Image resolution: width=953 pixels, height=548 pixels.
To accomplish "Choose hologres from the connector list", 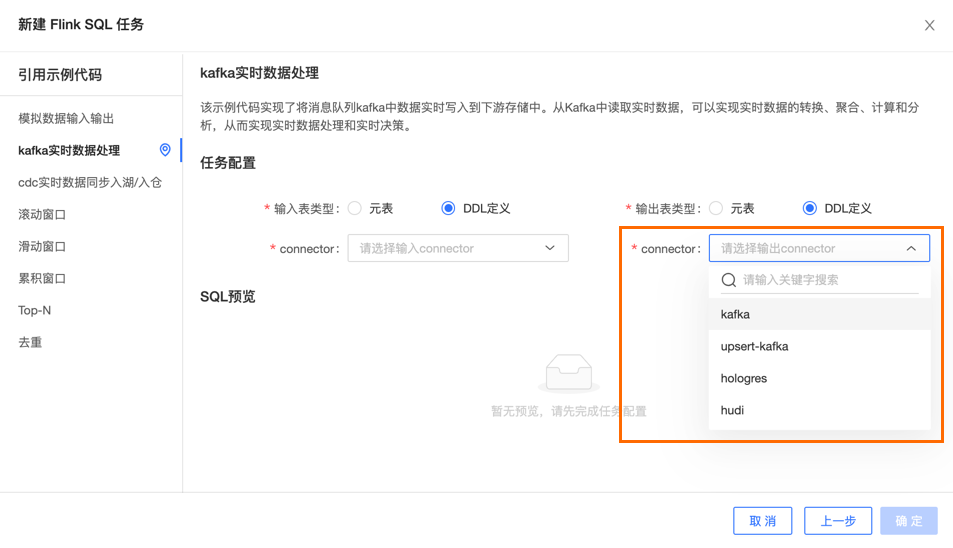I will (819, 378).
